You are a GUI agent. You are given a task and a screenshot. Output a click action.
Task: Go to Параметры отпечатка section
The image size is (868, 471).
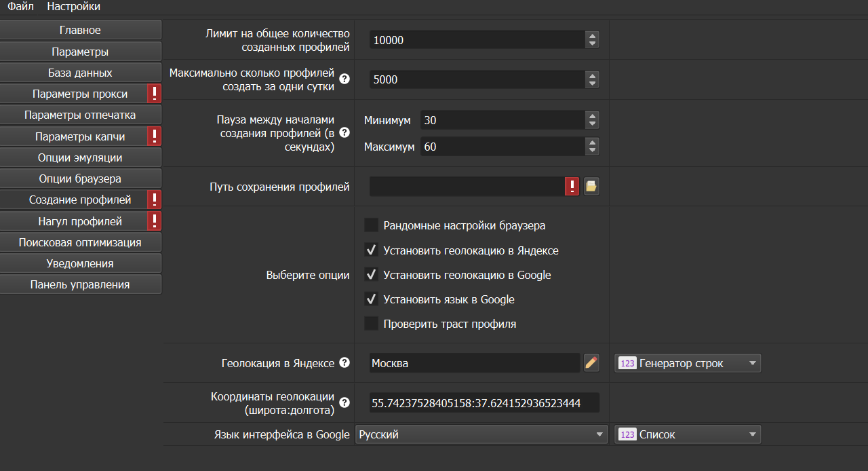[80, 115]
